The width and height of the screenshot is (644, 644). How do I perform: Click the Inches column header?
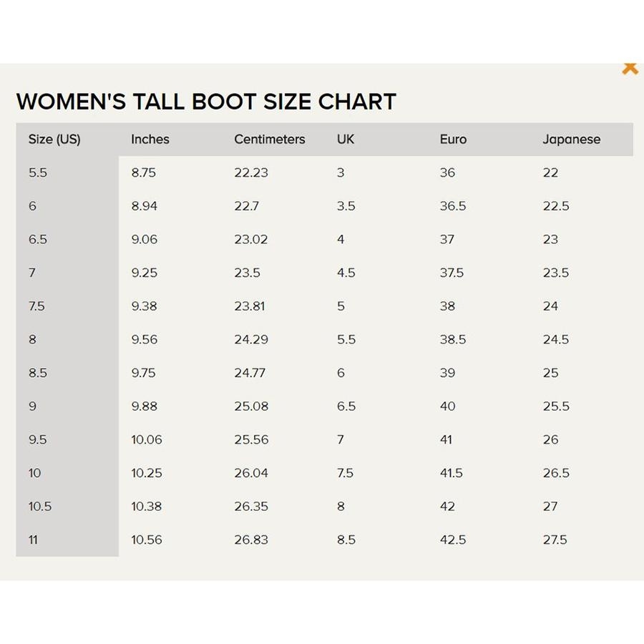coord(150,140)
